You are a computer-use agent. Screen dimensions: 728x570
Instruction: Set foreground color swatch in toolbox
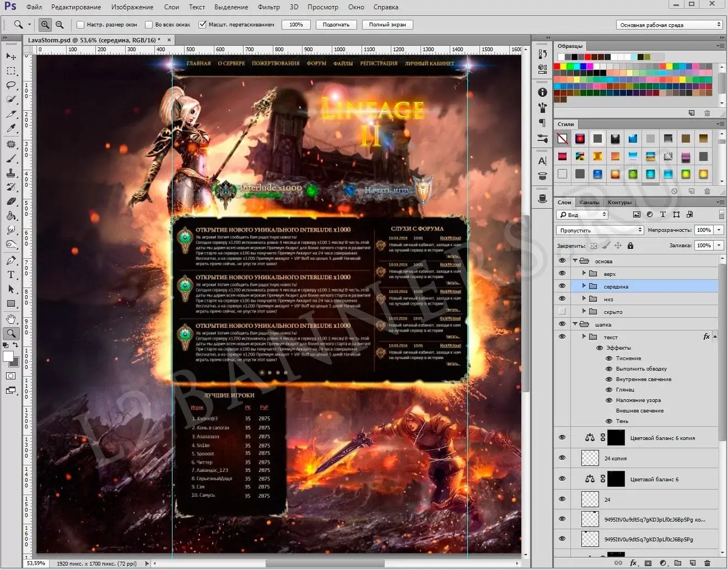(x=8, y=357)
